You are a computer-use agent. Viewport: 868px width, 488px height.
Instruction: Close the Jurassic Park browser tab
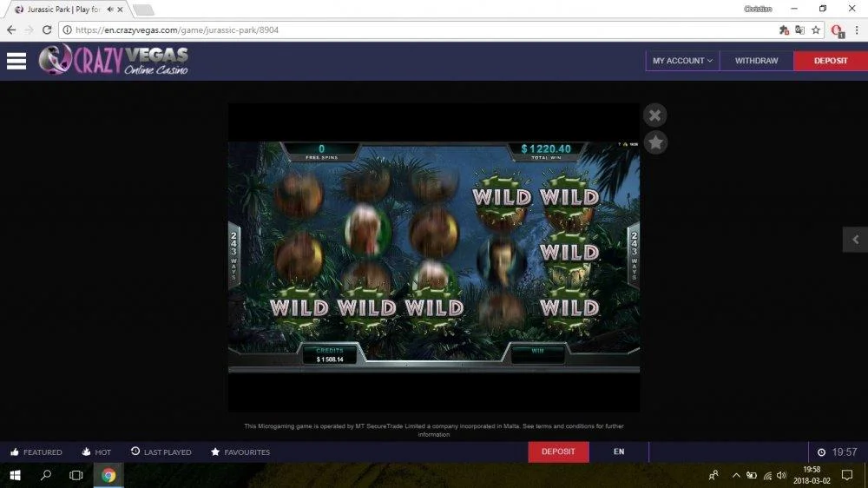pyautogui.click(x=120, y=10)
